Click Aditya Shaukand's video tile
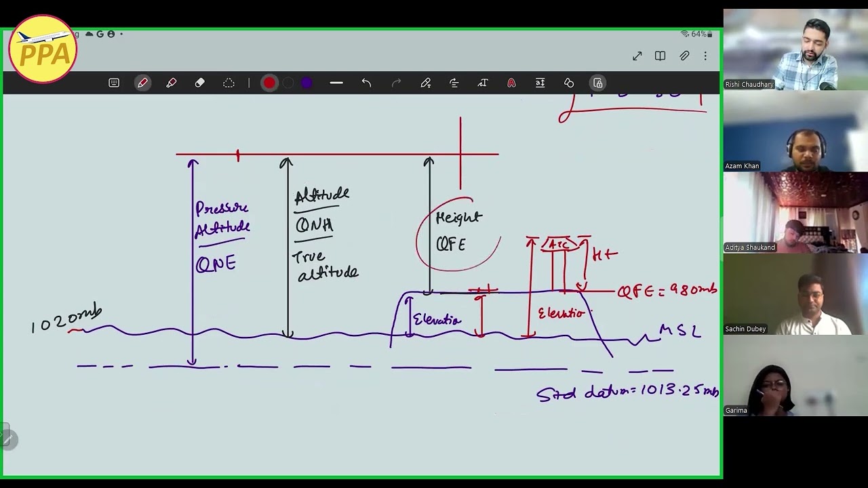 795,212
